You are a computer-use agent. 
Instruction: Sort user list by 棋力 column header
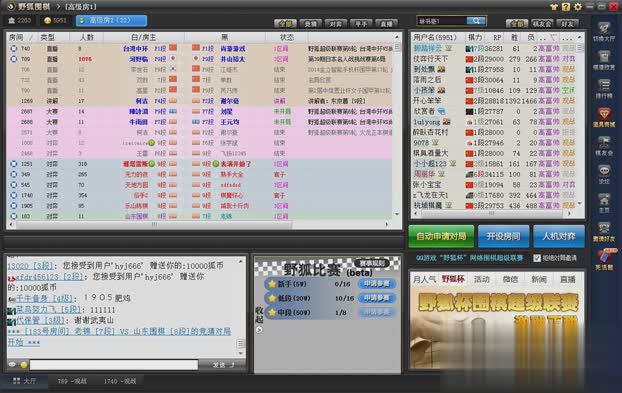[x=474, y=37]
